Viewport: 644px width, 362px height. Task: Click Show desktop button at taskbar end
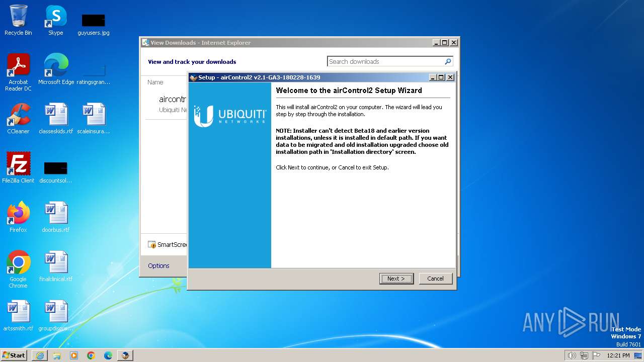638,355
